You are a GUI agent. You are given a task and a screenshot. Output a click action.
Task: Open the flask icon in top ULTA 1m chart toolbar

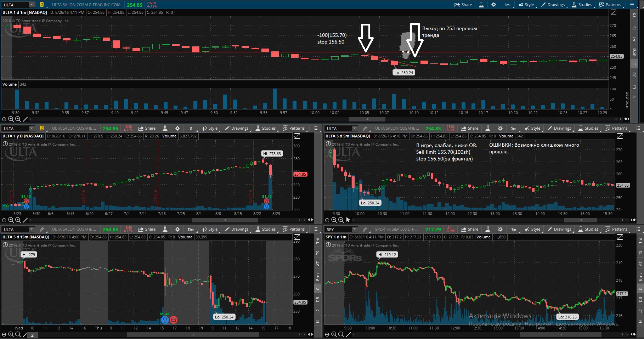(481, 5)
